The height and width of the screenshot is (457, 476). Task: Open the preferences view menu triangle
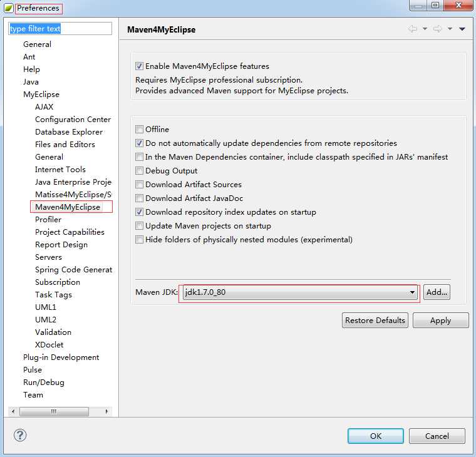(462, 29)
